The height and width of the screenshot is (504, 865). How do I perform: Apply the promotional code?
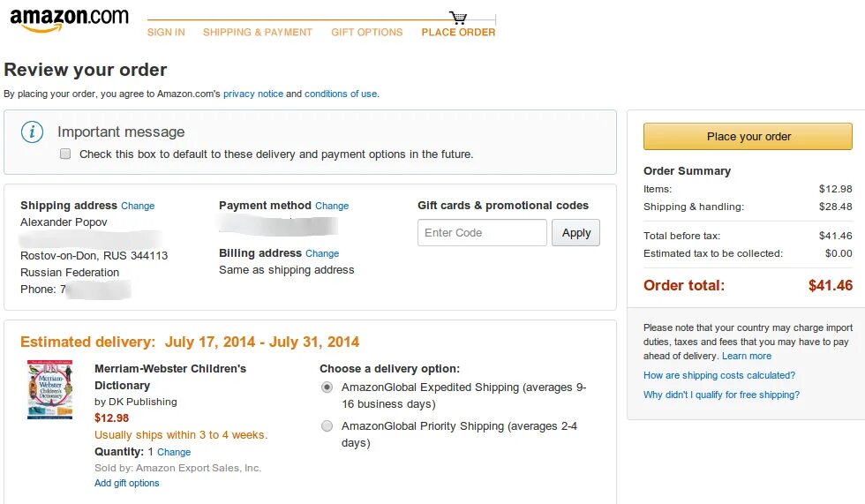click(x=575, y=233)
